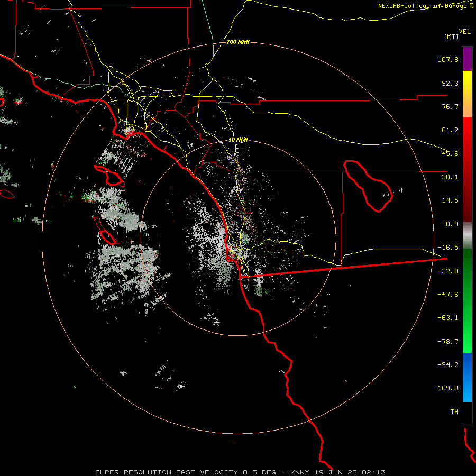This screenshot has height=476, width=476.
Task: Click the -0.9 legend value
Action: [x=450, y=224]
